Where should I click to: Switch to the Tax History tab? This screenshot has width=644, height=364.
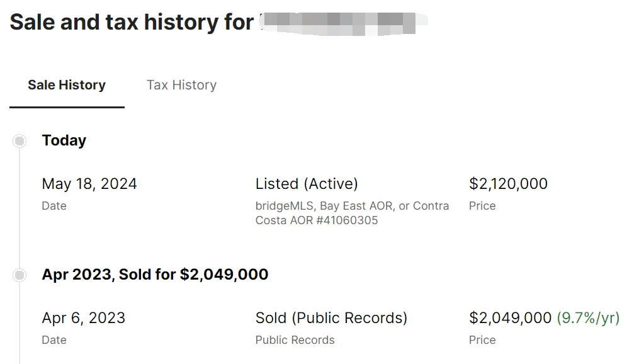click(x=181, y=85)
